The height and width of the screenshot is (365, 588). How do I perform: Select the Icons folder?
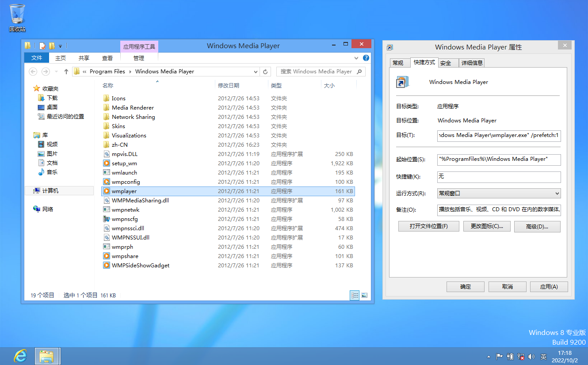coord(228,98)
